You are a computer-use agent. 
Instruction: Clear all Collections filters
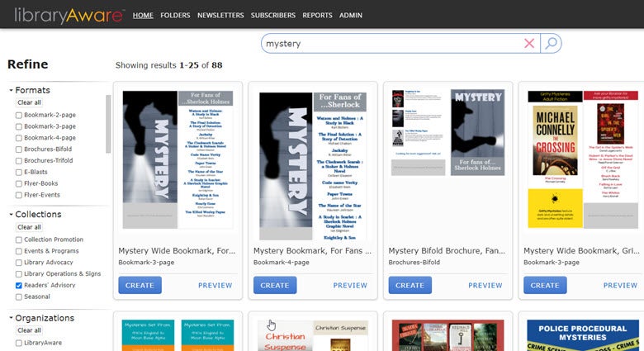[29, 227]
